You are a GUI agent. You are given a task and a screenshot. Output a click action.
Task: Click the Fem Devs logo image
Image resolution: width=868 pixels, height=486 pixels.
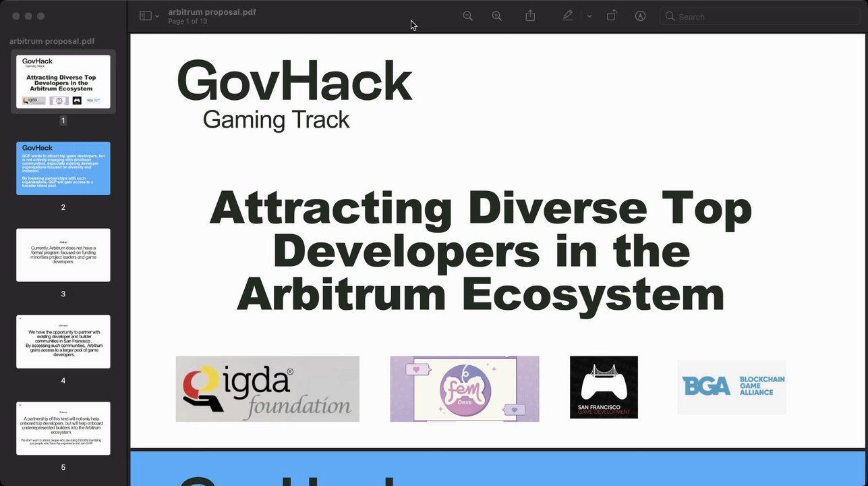click(x=465, y=389)
